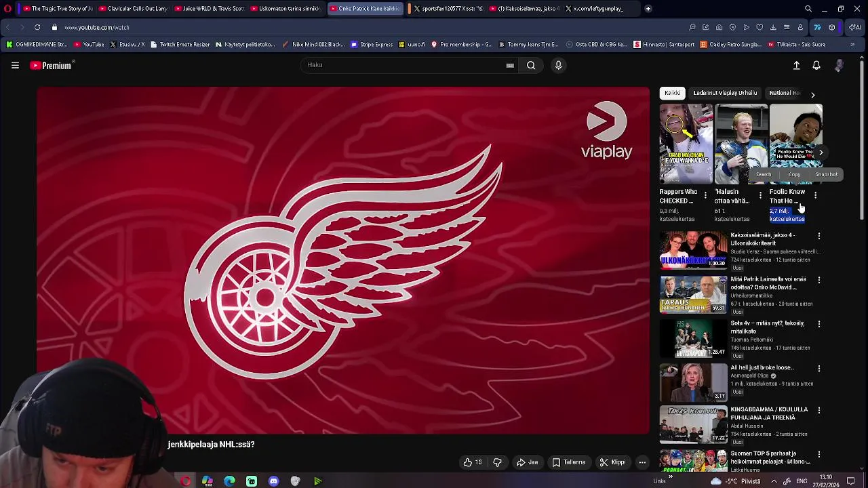Image resolution: width=868 pixels, height=488 pixels.
Task: Select the National Ho... filter chip
Action: tap(785, 93)
